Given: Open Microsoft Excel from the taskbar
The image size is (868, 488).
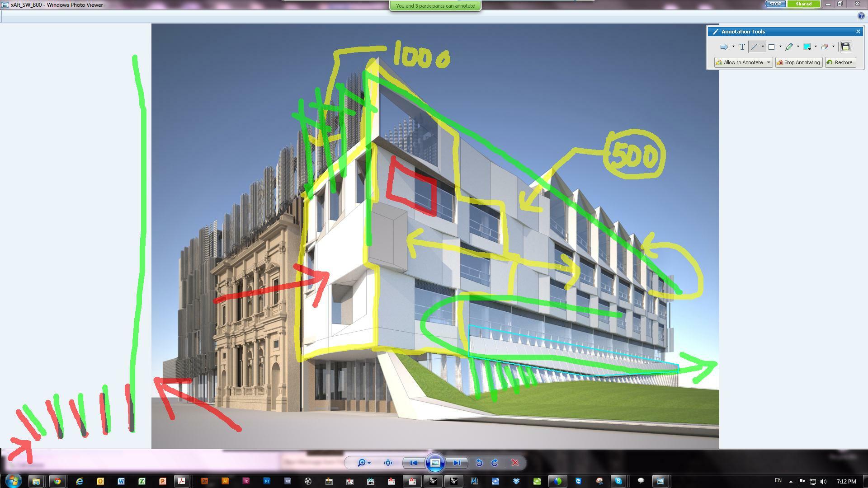Looking at the screenshot, I should coord(142,481).
